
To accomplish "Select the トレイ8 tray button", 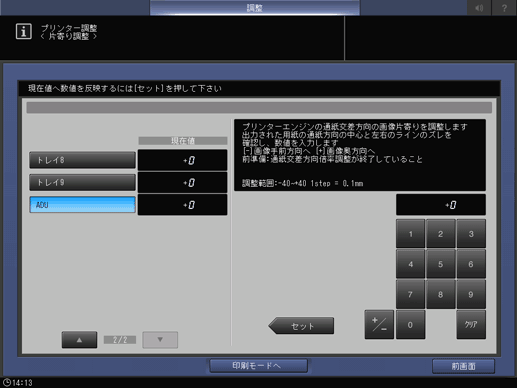I will pos(82,160).
